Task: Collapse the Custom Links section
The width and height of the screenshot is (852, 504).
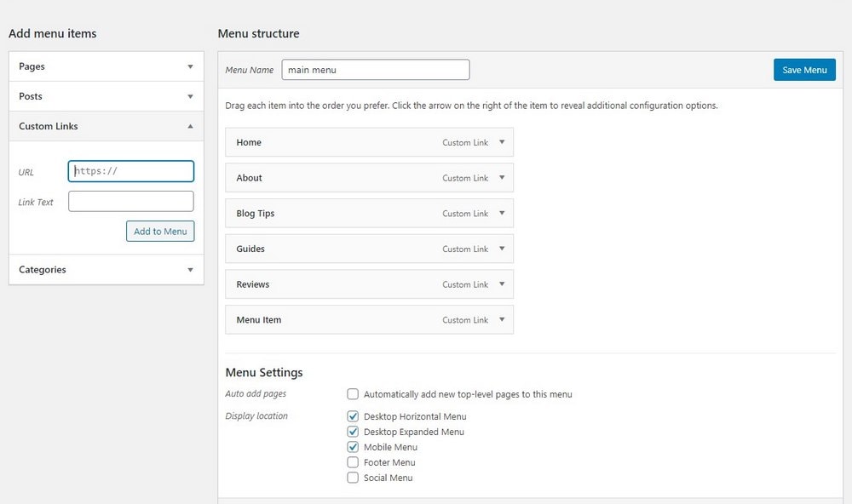Action: tap(190, 126)
